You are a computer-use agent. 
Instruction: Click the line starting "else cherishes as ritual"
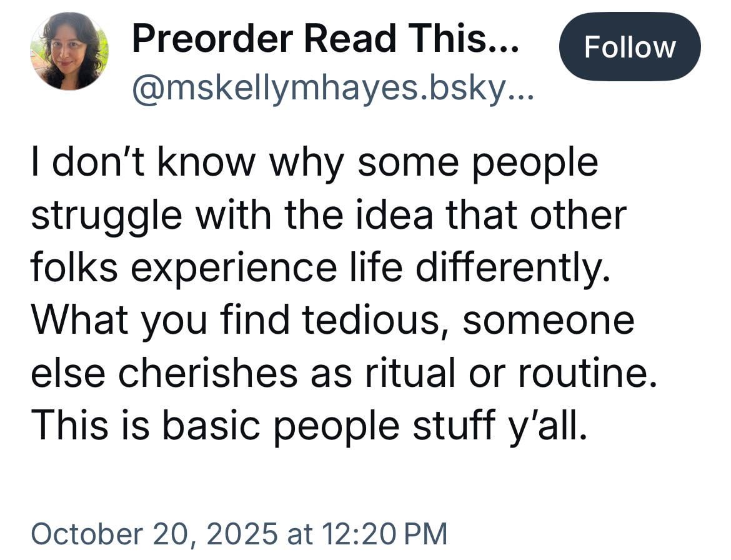point(344,373)
